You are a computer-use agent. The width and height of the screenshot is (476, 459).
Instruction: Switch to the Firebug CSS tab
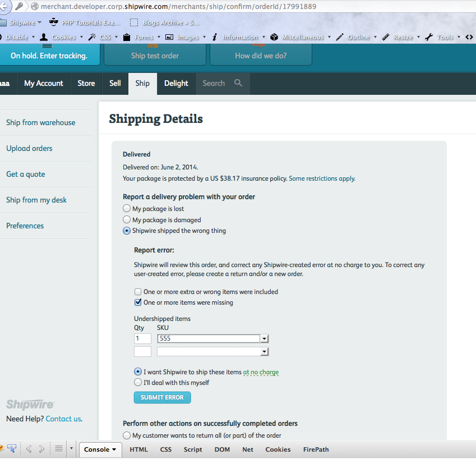click(x=166, y=449)
